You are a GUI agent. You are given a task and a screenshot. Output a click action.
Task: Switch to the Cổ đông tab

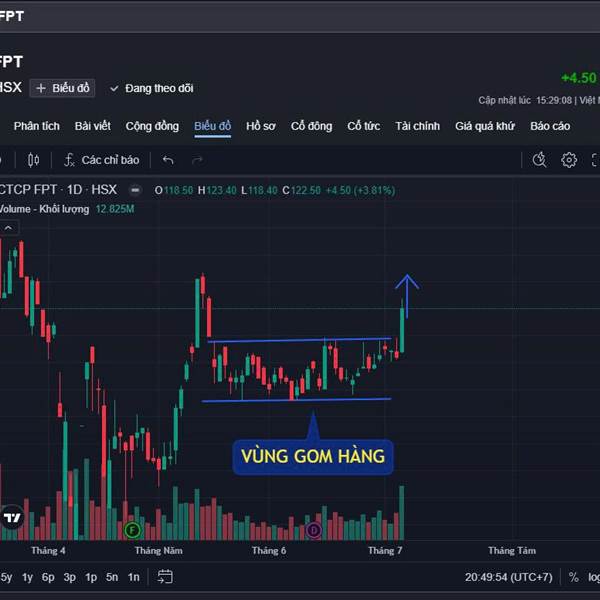(311, 126)
